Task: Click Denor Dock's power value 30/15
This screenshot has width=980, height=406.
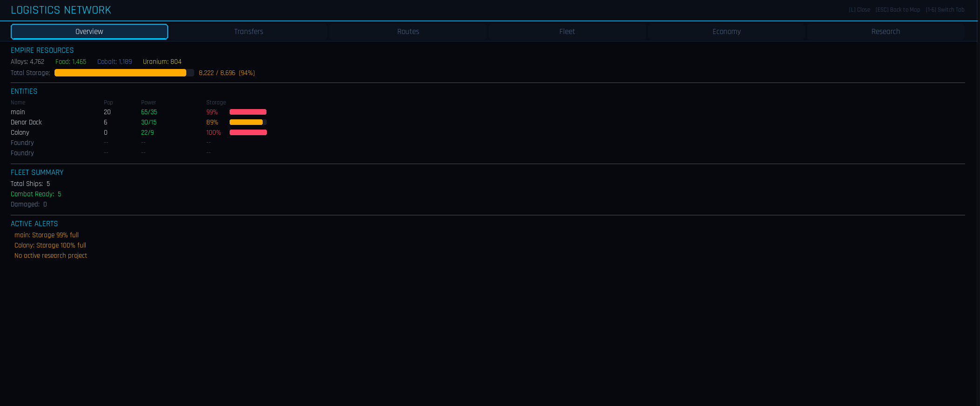Action: click(149, 122)
